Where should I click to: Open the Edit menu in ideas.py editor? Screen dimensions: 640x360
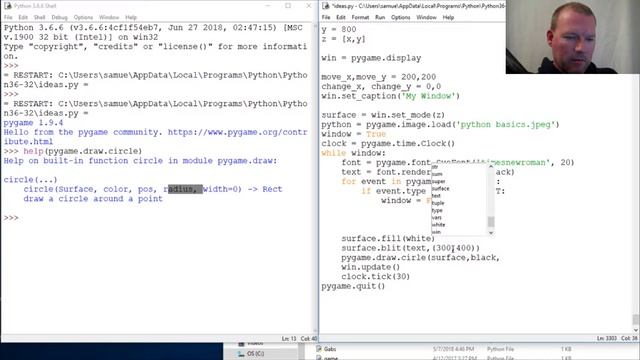[x=341, y=17]
